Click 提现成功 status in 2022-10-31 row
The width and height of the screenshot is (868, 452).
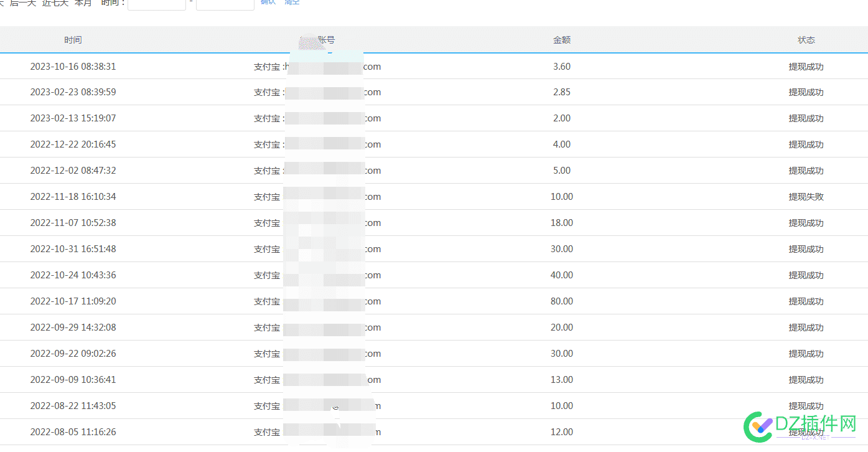point(806,249)
